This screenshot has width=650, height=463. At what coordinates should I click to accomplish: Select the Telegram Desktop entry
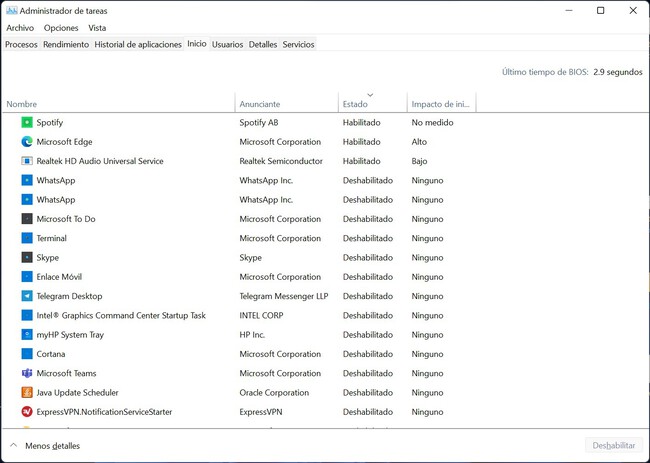click(69, 296)
